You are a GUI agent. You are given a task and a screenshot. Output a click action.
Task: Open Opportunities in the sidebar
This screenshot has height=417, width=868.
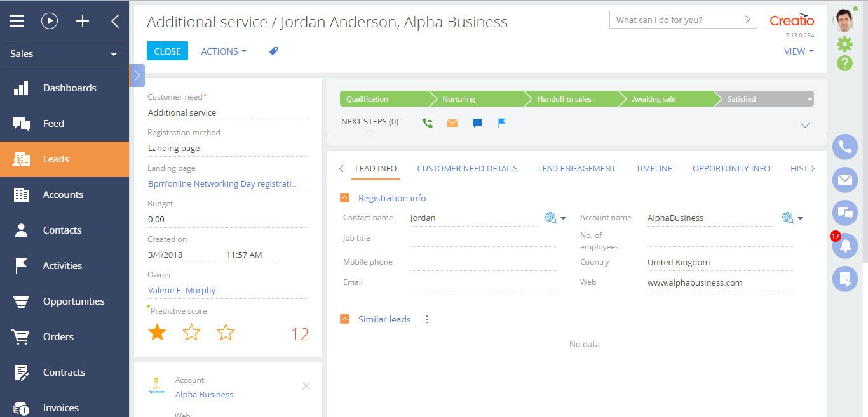point(64,301)
